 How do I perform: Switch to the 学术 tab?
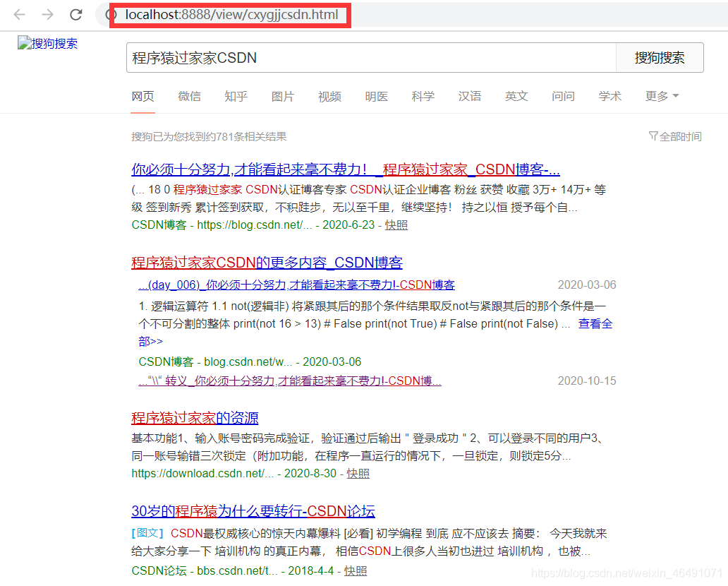coord(609,96)
